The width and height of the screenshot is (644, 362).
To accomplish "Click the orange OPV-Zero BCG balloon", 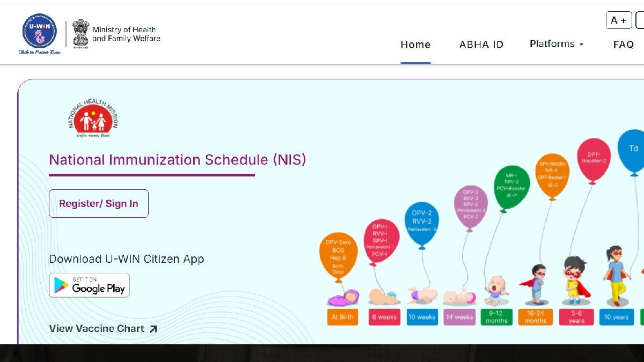I will tap(338, 256).
